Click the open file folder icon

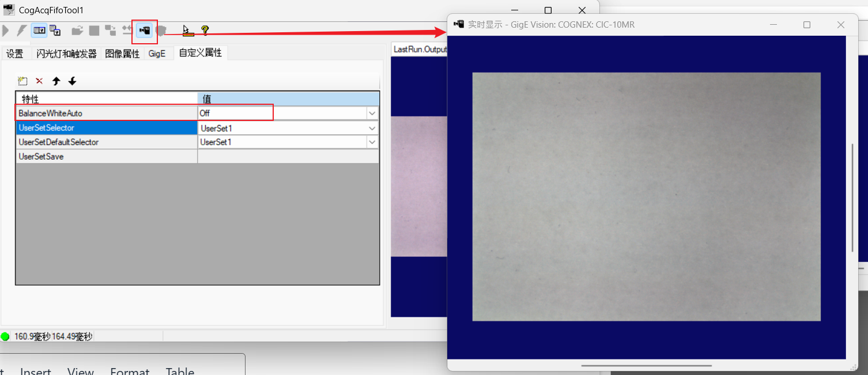point(77,31)
